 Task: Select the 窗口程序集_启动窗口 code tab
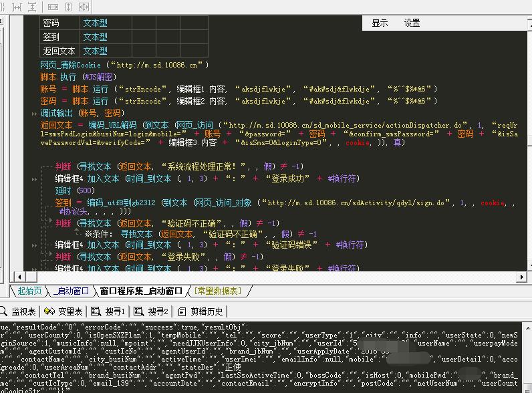pyautogui.click(x=141, y=291)
